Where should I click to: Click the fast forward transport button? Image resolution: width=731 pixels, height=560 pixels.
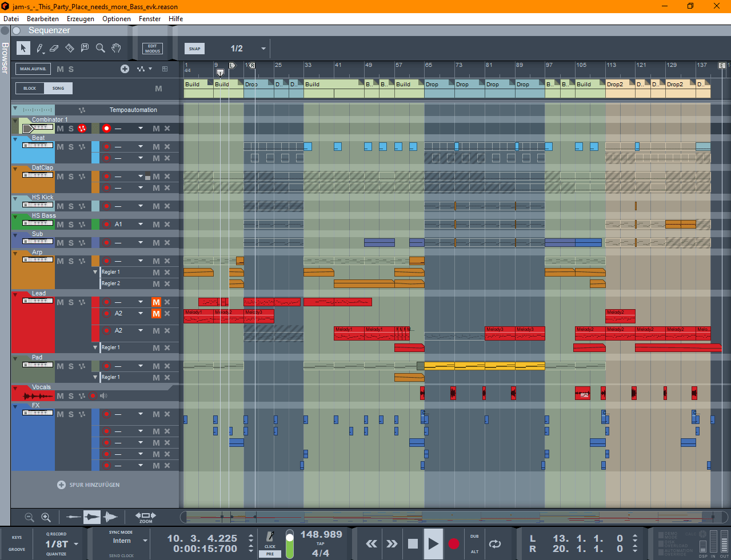392,543
